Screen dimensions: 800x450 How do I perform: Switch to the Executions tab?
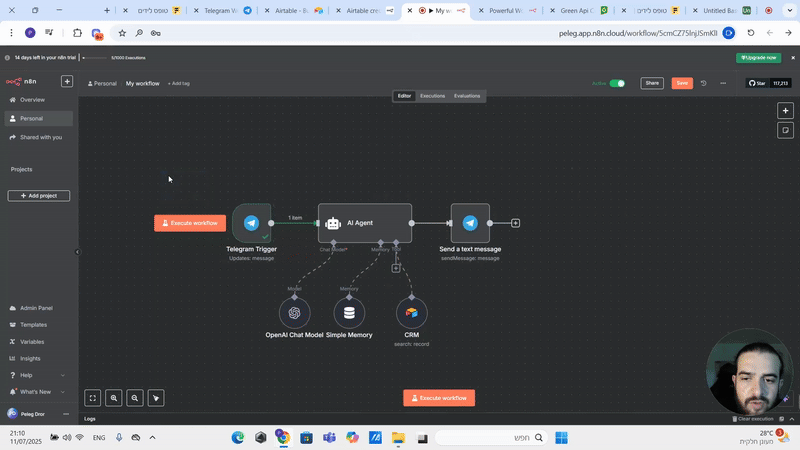[x=432, y=96]
